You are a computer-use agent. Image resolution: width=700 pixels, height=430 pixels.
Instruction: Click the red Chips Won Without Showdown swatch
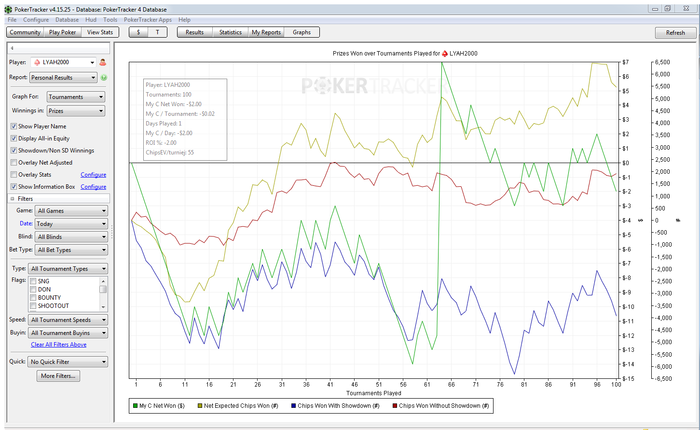394,406
